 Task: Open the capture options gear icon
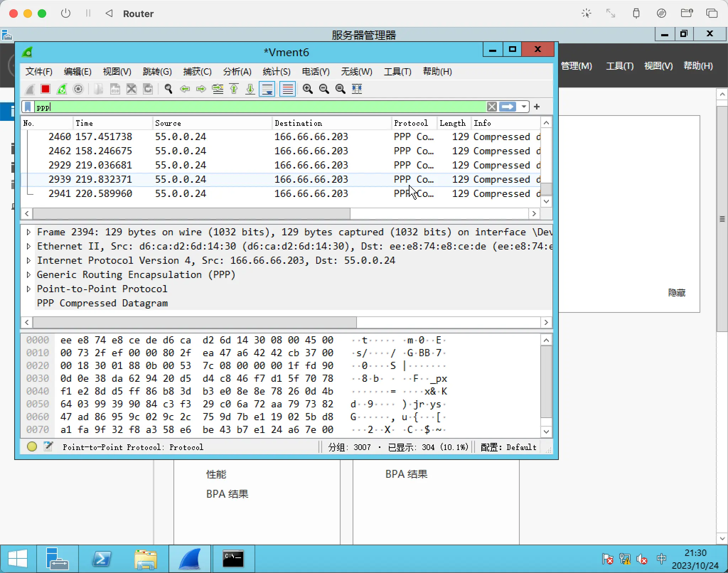tap(78, 89)
